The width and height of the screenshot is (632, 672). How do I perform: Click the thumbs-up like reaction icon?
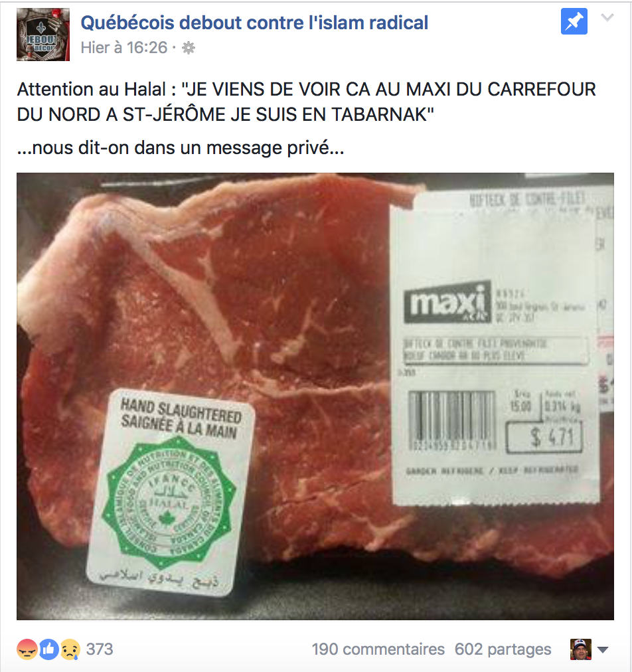pos(49,649)
